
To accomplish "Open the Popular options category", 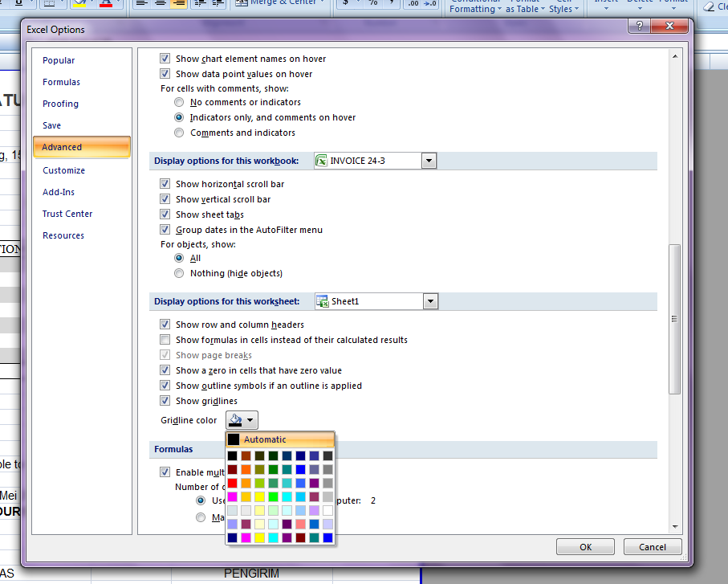I will 59,60.
